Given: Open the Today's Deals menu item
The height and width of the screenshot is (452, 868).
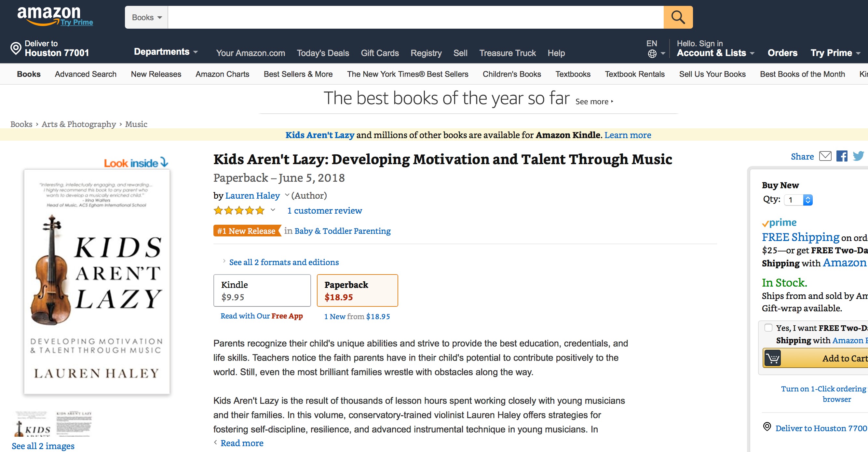Looking at the screenshot, I should (x=322, y=53).
